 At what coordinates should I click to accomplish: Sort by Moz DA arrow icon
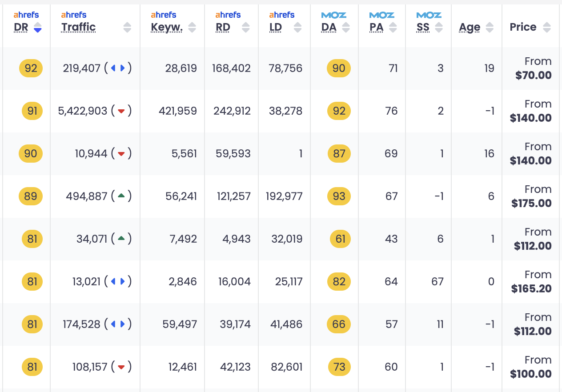pyautogui.click(x=346, y=28)
